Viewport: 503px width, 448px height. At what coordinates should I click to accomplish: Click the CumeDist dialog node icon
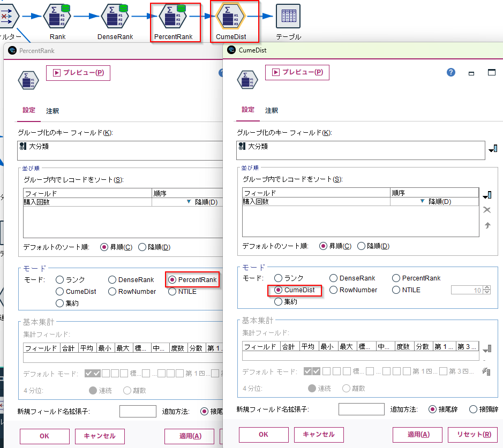(247, 79)
